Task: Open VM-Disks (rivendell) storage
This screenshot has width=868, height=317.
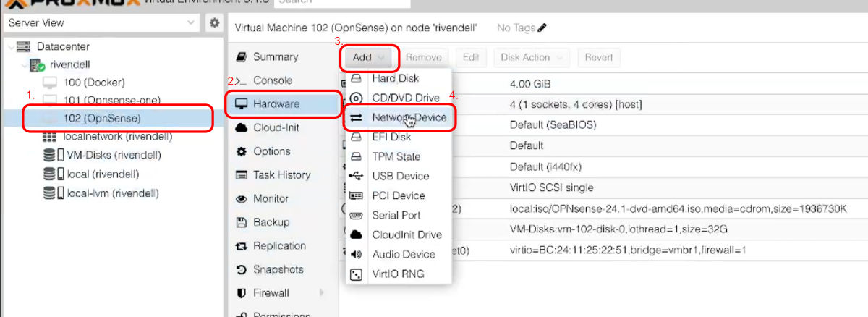Action: pyautogui.click(x=114, y=155)
